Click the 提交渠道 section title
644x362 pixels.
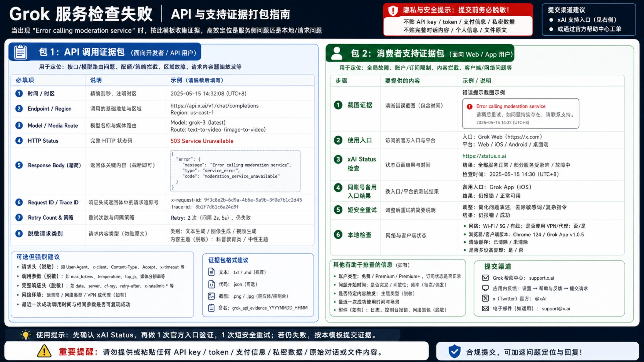tap(498, 266)
